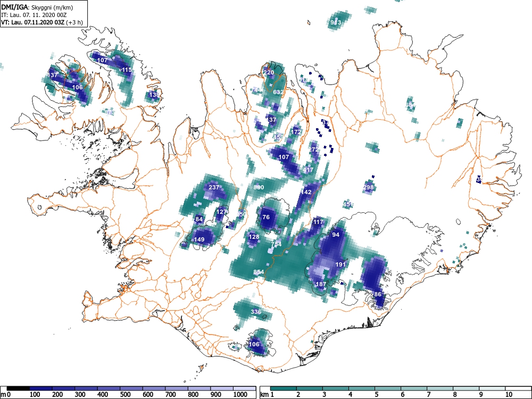The height and width of the screenshot is (399, 532).
Task: Click the 417 visibility value label
Action: (x=308, y=170)
